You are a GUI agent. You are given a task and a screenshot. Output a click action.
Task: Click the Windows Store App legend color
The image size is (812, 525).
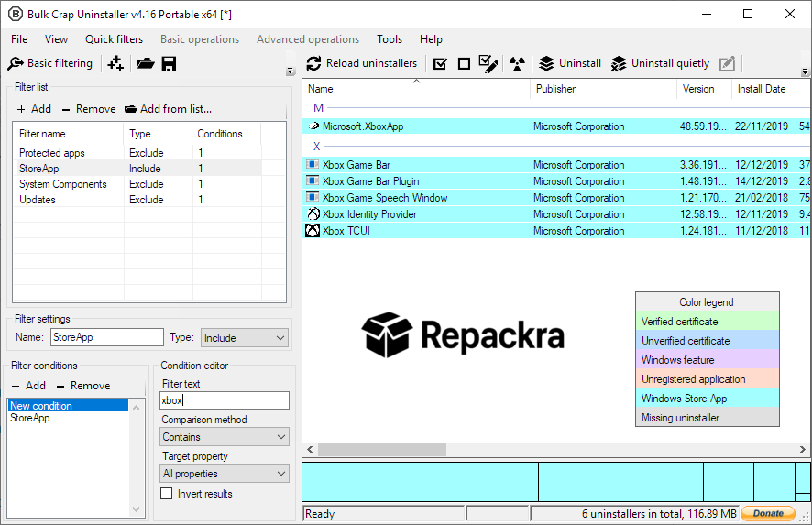click(707, 398)
